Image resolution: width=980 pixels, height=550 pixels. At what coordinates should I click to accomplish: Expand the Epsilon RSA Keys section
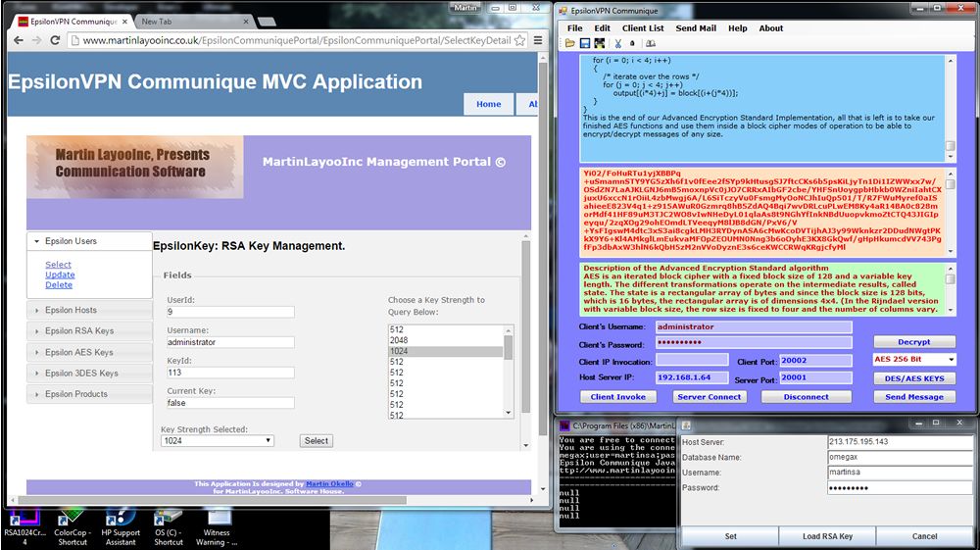pyautogui.click(x=89, y=330)
